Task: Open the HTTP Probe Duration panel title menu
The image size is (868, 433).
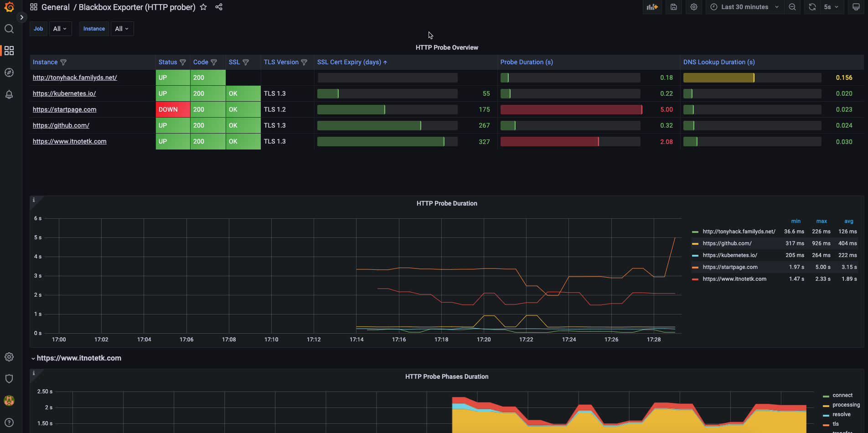Action: tap(447, 203)
